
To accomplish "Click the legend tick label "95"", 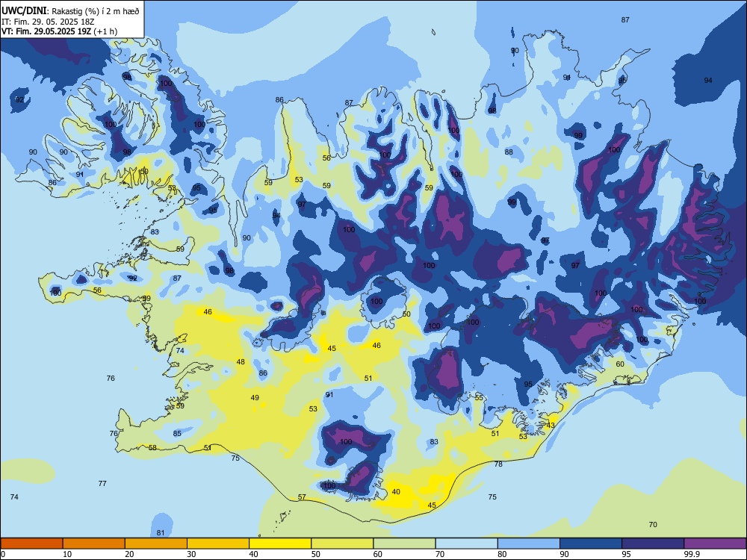I will [x=626, y=554].
